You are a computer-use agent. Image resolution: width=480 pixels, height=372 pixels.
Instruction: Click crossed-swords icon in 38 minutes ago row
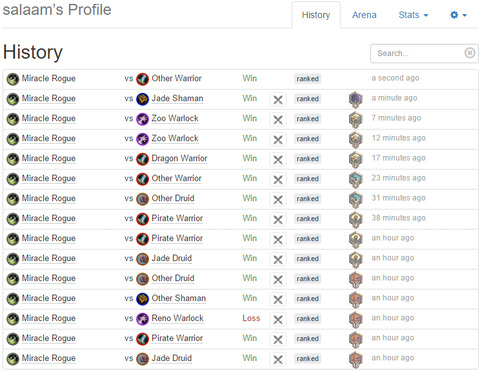click(x=278, y=219)
